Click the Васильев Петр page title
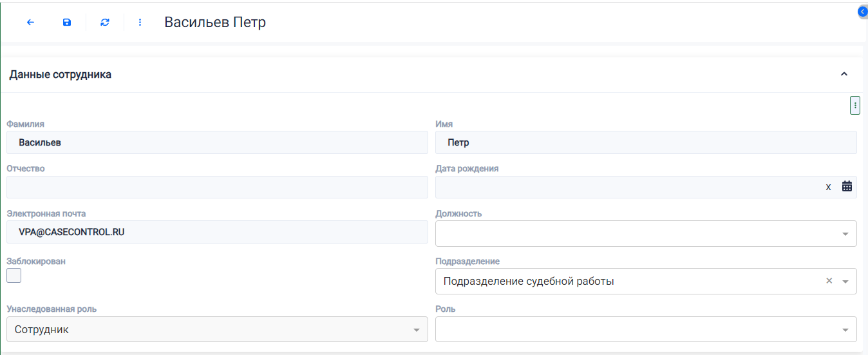 [215, 22]
